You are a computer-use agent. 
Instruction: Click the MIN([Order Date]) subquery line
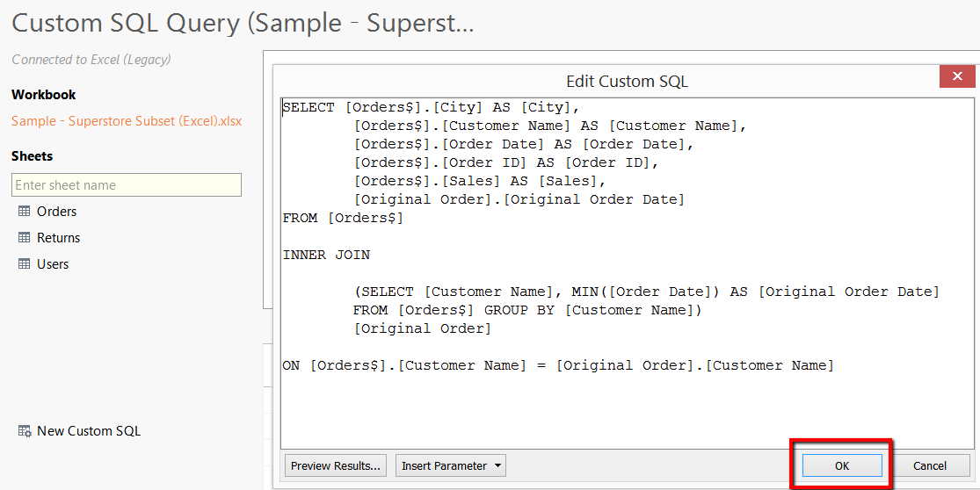[x=646, y=292]
